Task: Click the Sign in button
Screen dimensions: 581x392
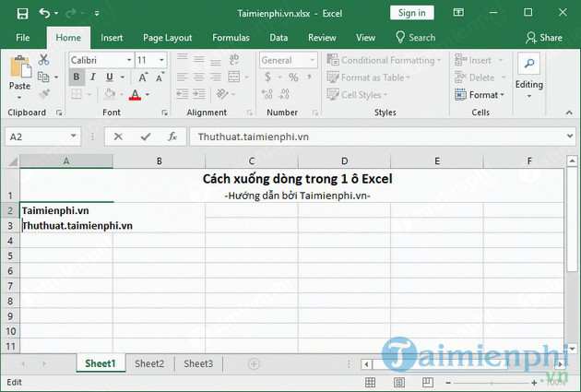Action: click(411, 13)
